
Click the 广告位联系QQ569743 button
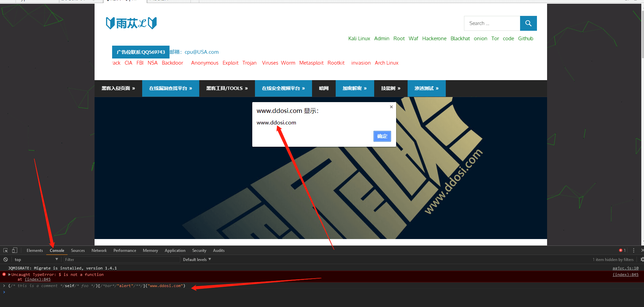pos(141,52)
